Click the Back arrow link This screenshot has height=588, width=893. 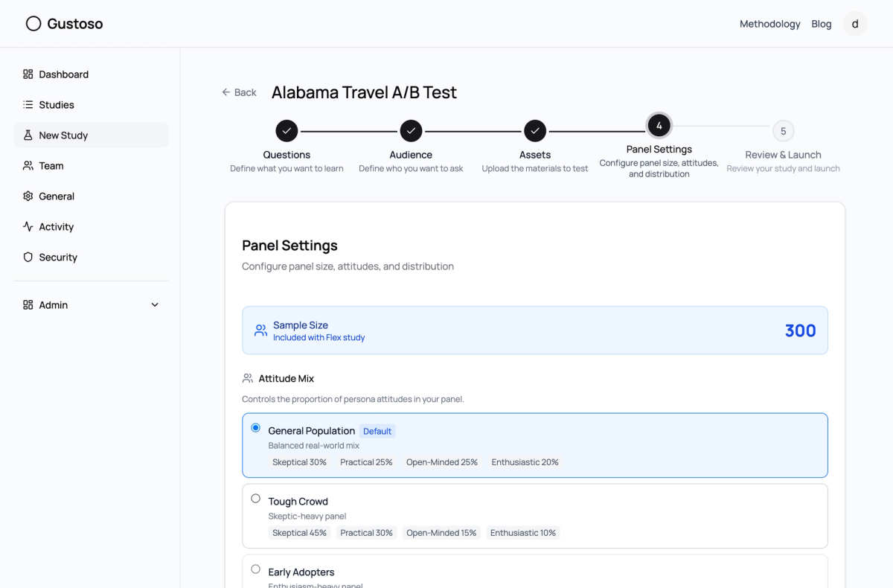(x=239, y=92)
